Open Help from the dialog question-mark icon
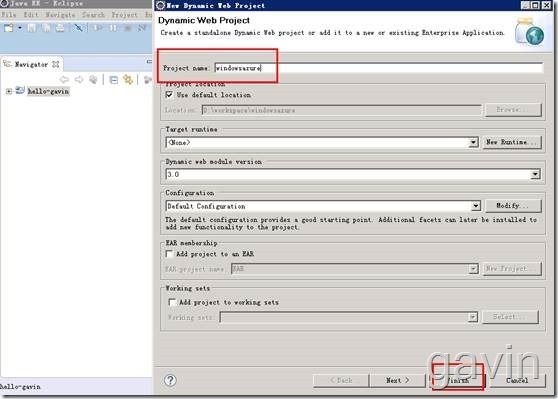Image resolution: width=558 pixels, height=399 pixels. pos(170,380)
